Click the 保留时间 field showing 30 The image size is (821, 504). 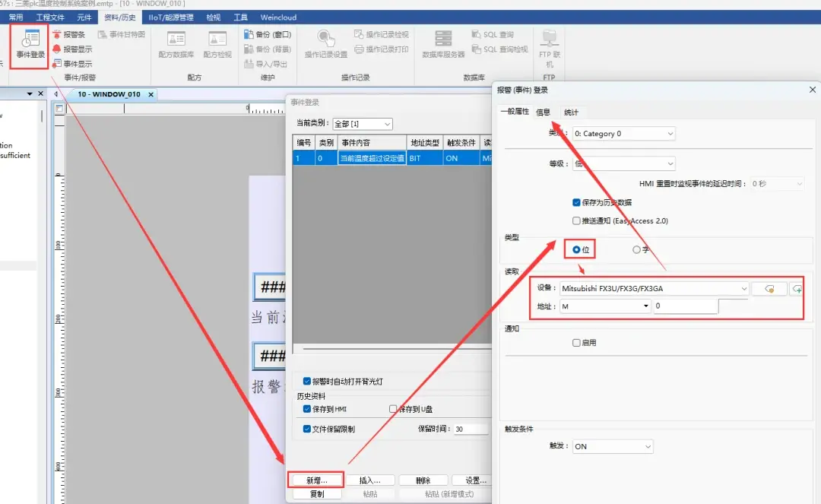pyautogui.click(x=471, y=430)
